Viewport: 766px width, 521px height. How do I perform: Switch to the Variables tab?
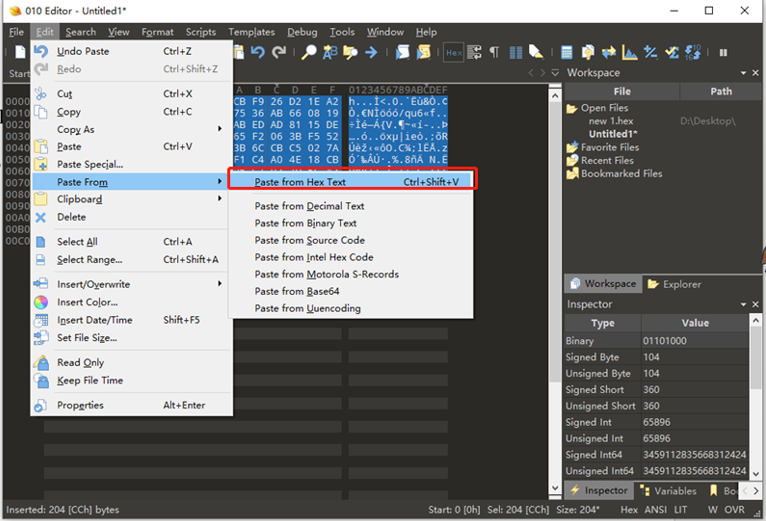coord(668,490)
